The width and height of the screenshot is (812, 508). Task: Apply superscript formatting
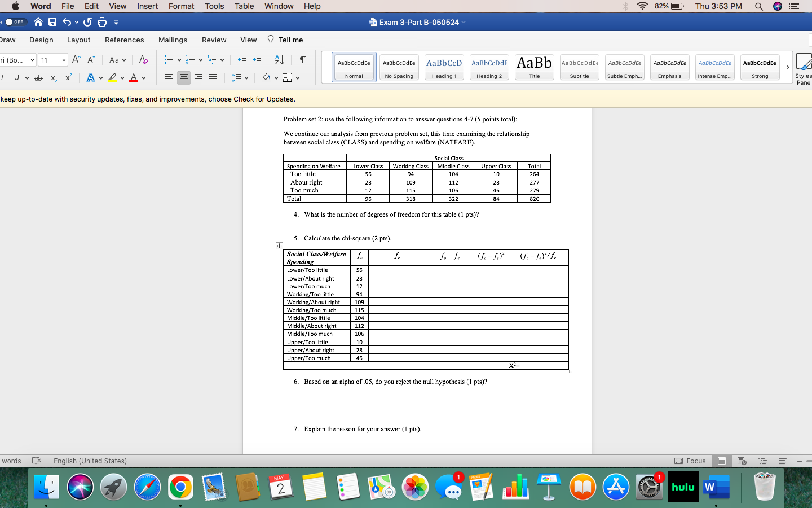tap(67, 78)
